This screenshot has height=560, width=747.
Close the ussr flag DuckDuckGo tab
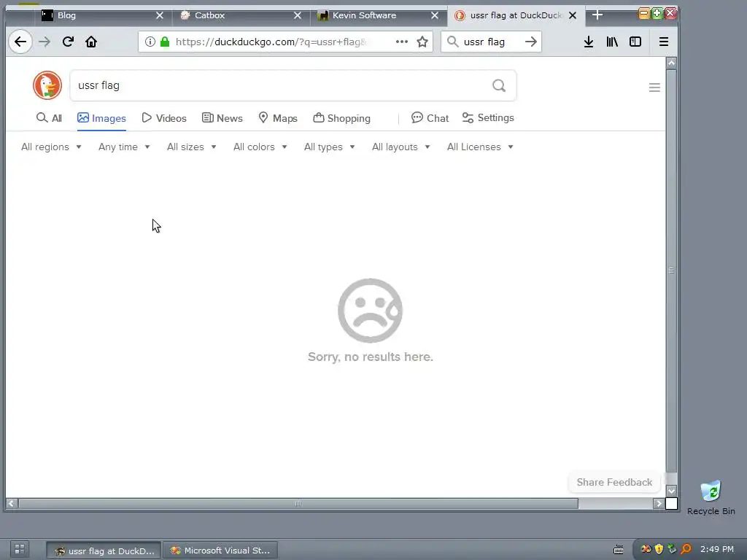point(573,15)
